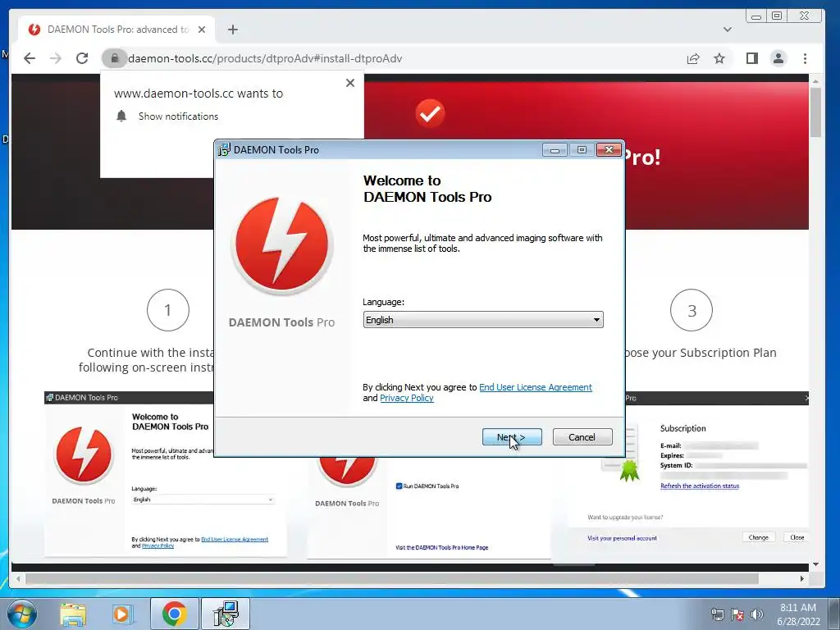Image resolution: width=840 pixels, height=630 pixels.
Task: Click the Close button in subscription image
Action: pyautogui.click(x=797, y=537)
